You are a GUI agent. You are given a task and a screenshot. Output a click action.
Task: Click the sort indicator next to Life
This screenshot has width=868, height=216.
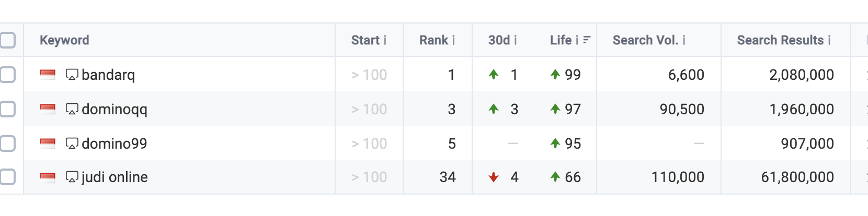point(587,40)
